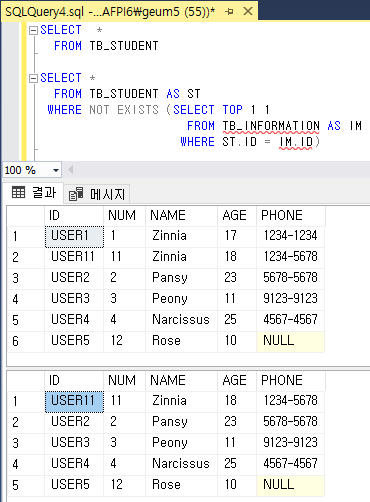This screenshot has width=370, height=502.
Task: Click cell 12 in second grid NUM column
Action: pos(124,485)
